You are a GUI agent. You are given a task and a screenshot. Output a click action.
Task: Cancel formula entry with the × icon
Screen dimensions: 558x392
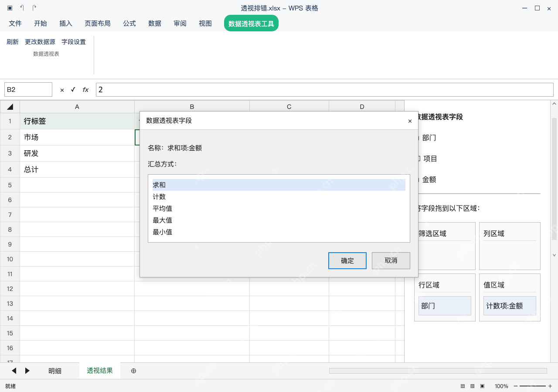click(x=62, y=90)
